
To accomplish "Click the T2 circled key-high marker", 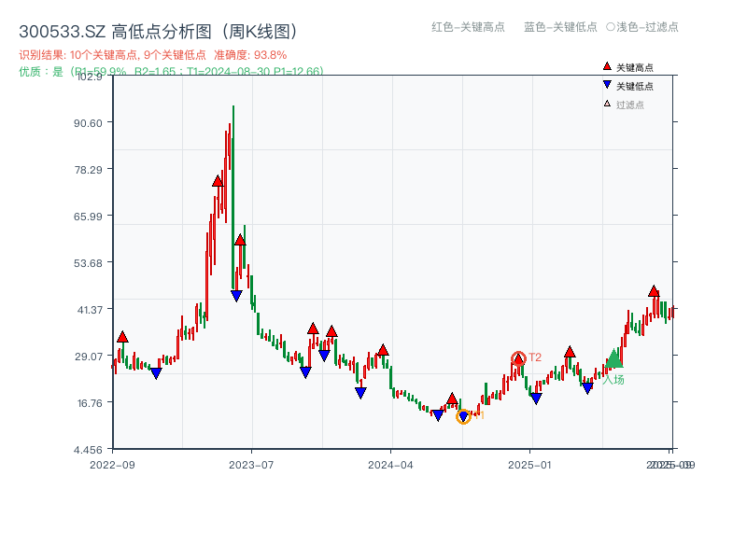I will click(518, 357).
